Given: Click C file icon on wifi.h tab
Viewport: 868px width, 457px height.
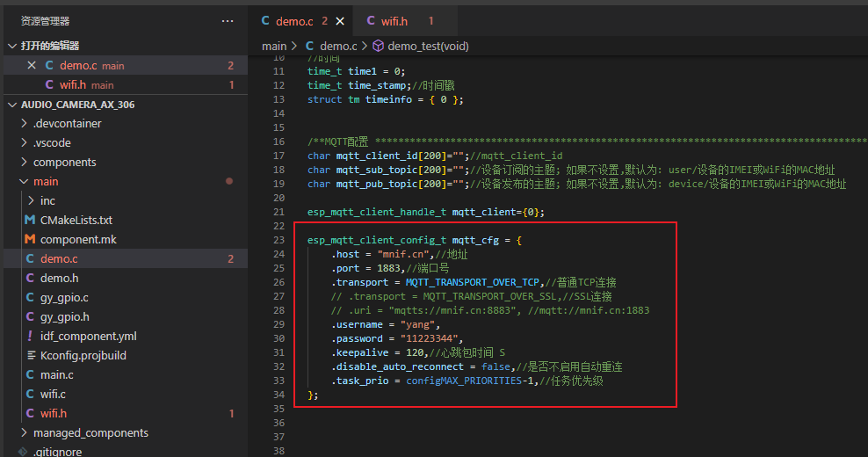Looking at the screenshot, I should [371, 21].
